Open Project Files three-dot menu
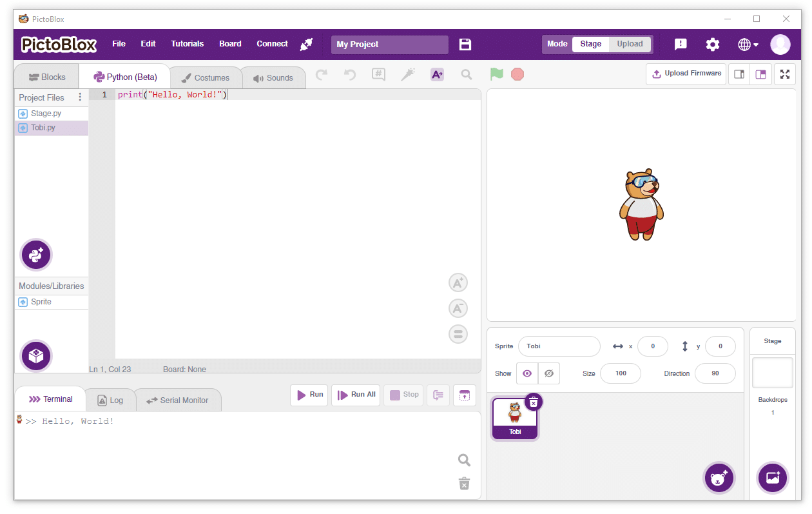The width and height of the screenshot is (812, 514). pos(80,97)
